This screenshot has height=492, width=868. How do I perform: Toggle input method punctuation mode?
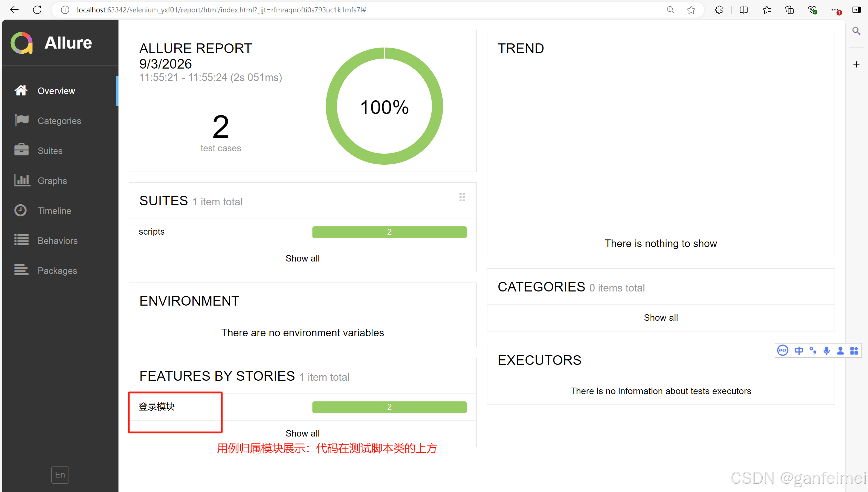click(813, 351)
